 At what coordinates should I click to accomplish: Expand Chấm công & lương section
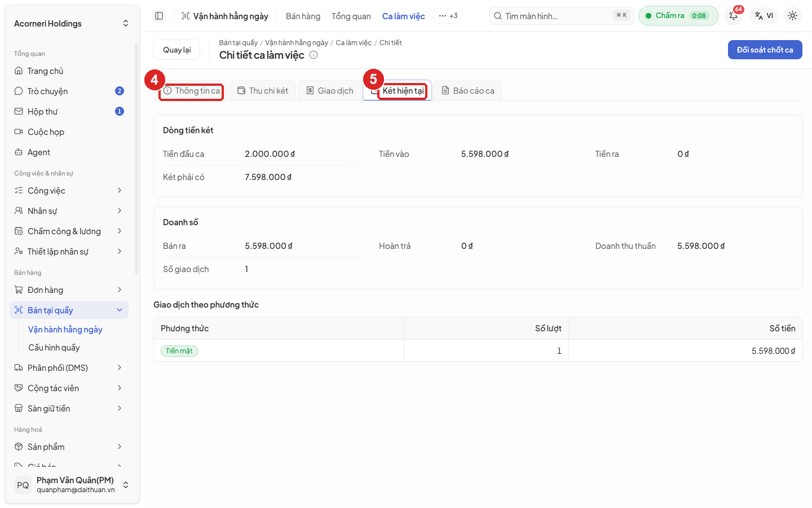(x=69, y=231)
